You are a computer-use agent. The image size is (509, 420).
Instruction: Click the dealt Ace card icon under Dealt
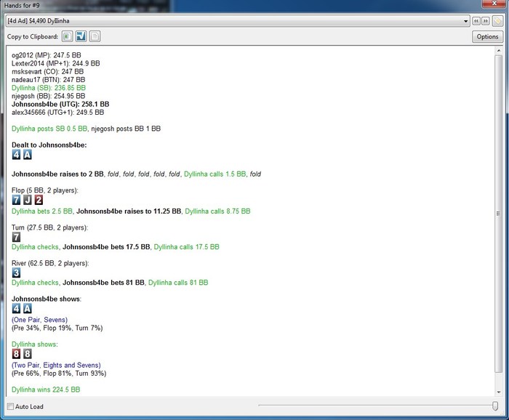pyautogui.click(x=28, y=155)
